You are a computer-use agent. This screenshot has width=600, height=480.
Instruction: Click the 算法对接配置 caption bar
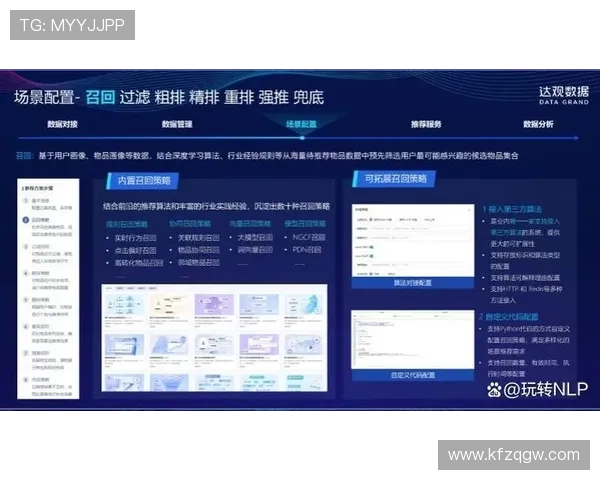pos(413,283)
